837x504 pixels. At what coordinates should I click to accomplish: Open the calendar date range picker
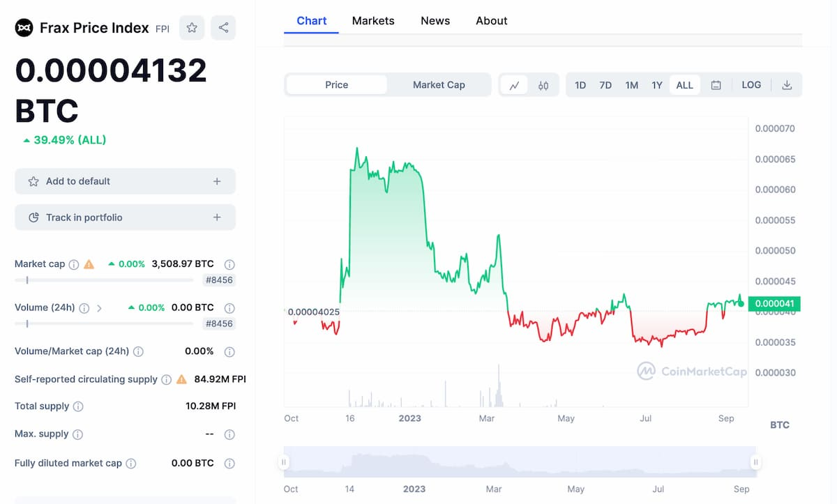pyautogui.click(x=716, y=85)
